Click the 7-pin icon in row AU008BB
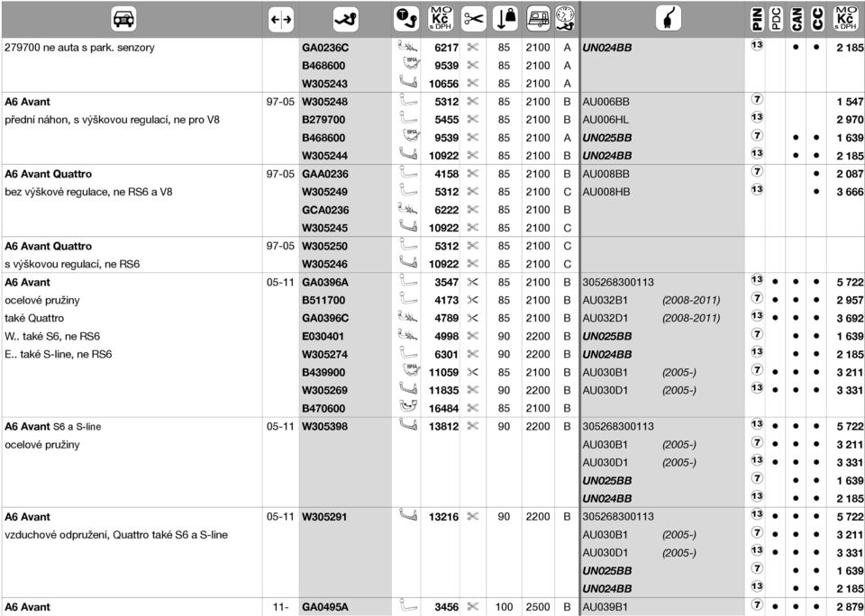The height and width of the screenshot is (616, 865). point(757,171)
